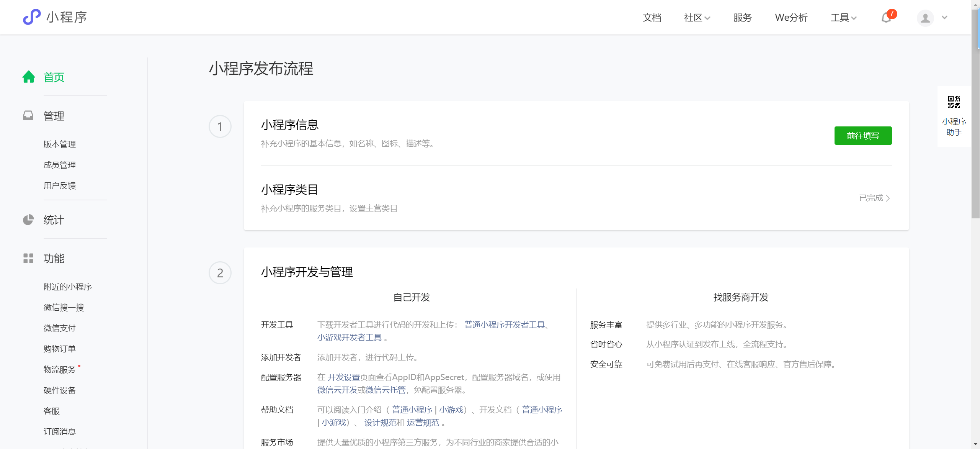Viewport: 980px width, 449px height.
Task: Expand the 工具 dropdown menu
Action: (x=843, y=18)
